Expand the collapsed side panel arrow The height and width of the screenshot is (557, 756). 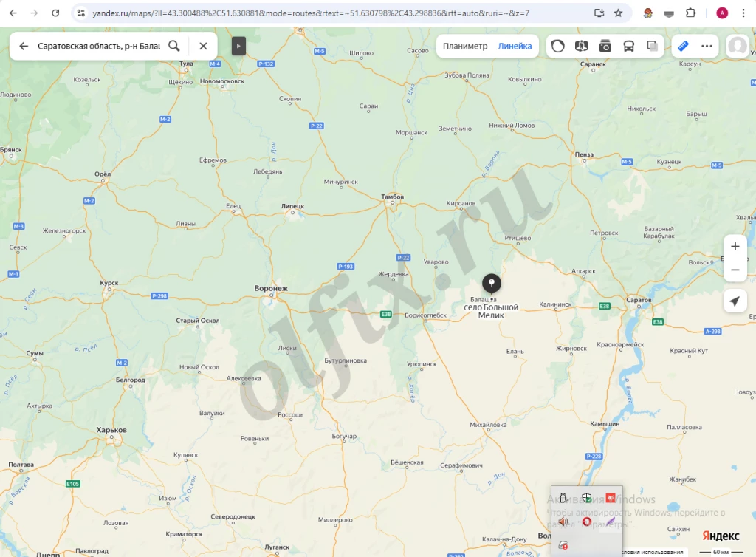click(238, 46)
